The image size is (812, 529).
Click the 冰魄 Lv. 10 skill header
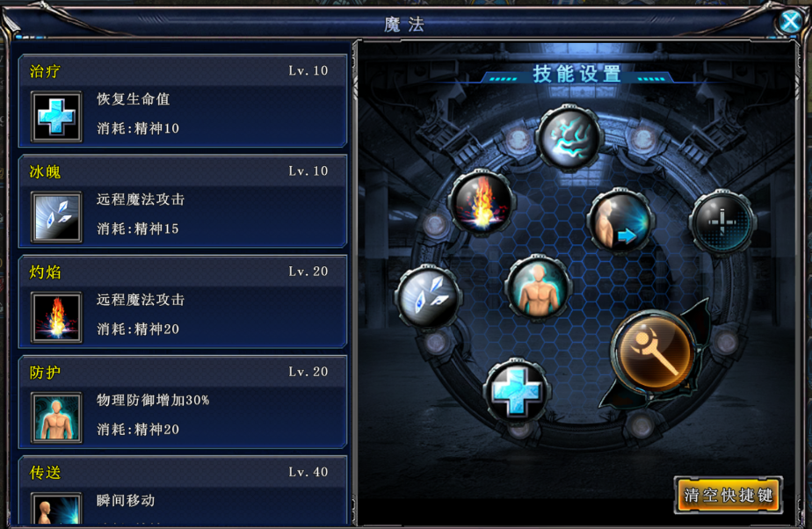tap(182, 171)
